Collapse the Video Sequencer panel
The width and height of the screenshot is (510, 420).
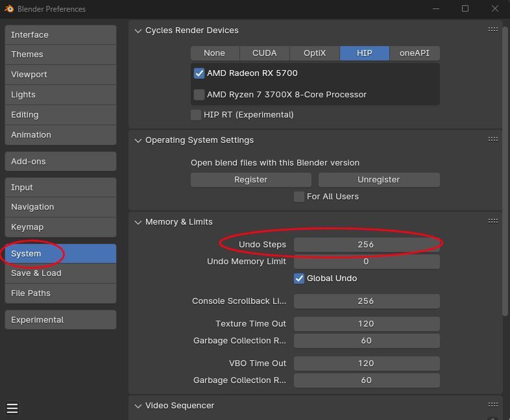tap(138, 406)
